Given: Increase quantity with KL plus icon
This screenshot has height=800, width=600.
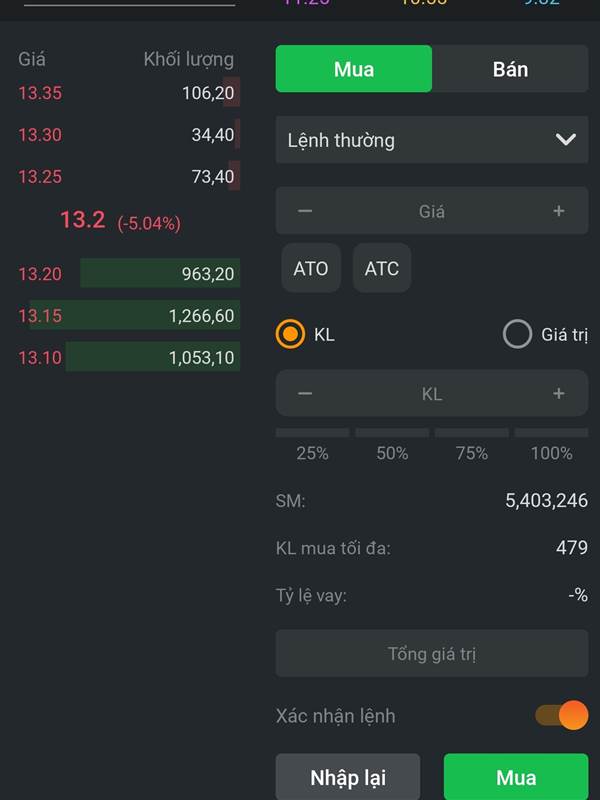Looking at the screenshot, I should [x=559, y=394].
